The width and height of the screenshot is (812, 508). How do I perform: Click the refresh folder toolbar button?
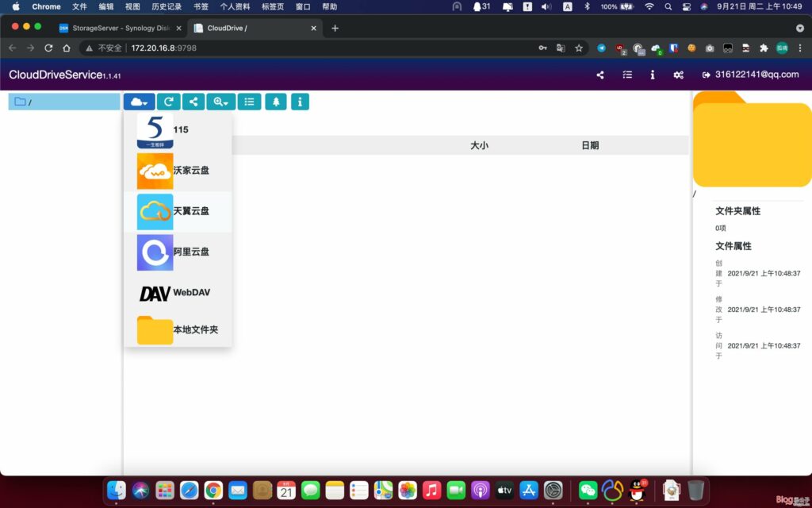169,102
